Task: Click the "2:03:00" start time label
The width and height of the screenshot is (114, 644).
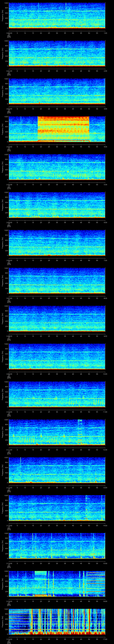Action: point(9,147)
